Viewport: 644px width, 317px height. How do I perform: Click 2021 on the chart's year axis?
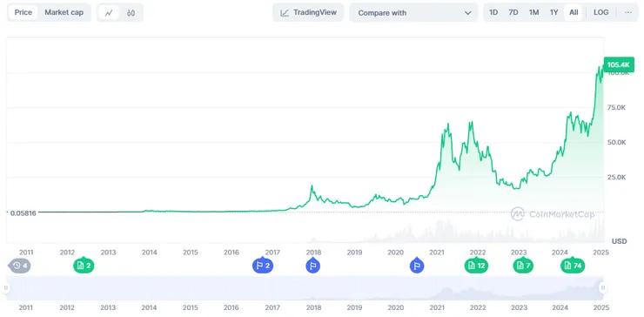point(437,253)
